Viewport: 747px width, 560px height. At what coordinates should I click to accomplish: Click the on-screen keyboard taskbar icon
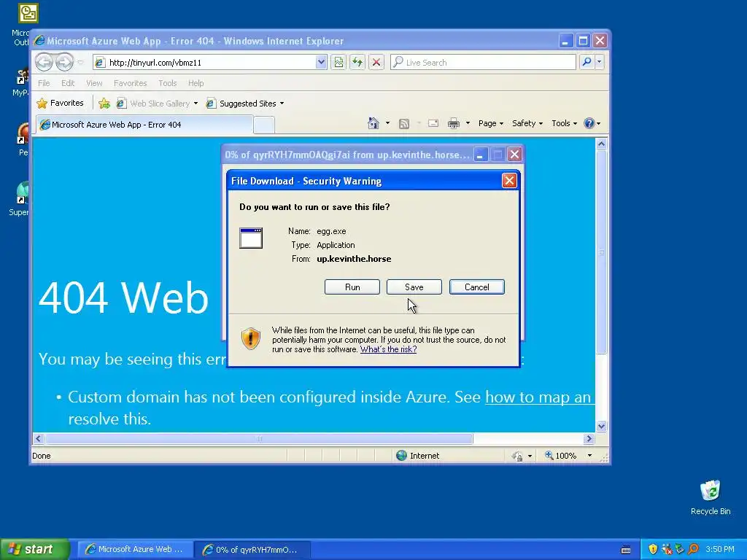626,550
